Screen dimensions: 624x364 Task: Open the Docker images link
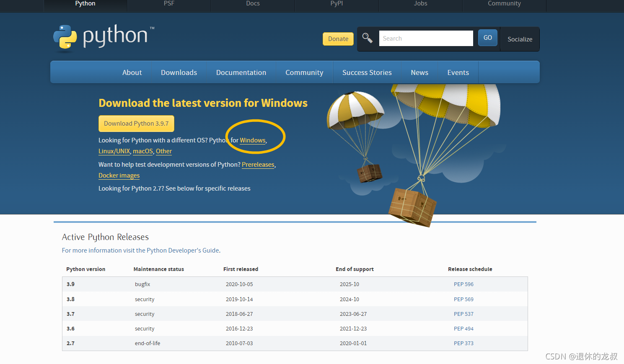119,176
